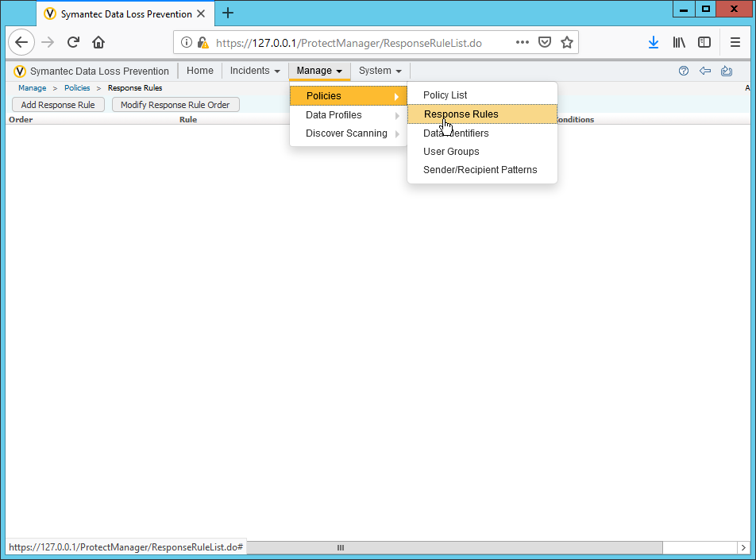Open the Firefox library icon

(679, 42)
